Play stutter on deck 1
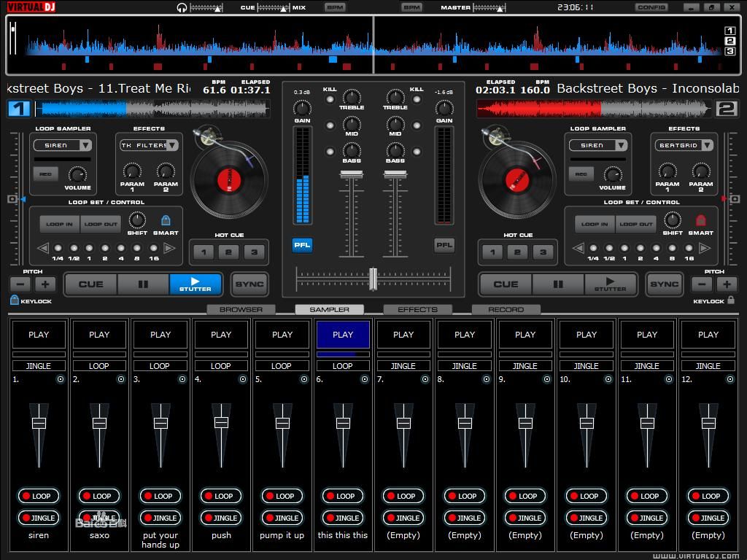The image size is (747, 560). click(196, 284)
